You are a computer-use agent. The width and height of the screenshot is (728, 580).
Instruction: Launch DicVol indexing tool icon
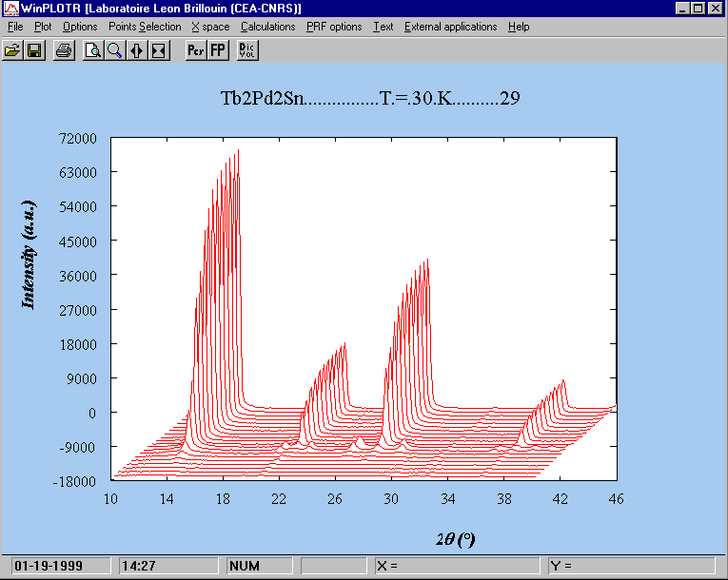click(247, 50)
